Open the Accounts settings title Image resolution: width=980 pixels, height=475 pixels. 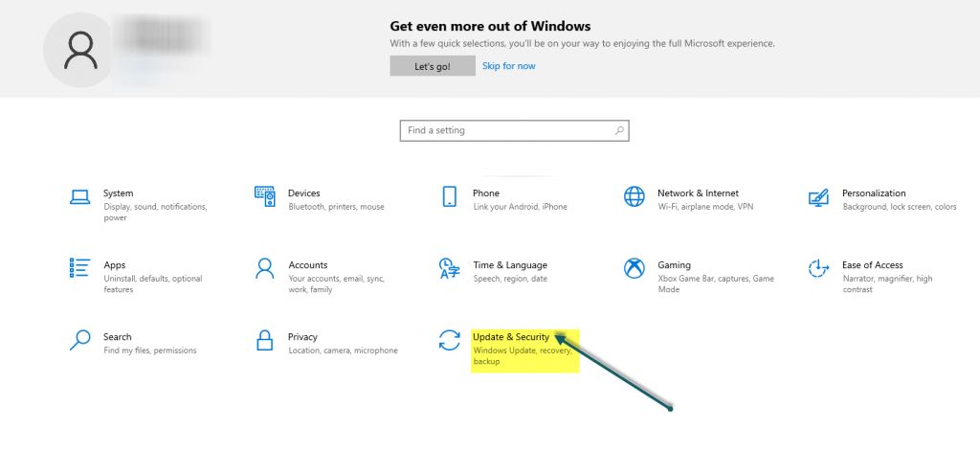point(307,265)
